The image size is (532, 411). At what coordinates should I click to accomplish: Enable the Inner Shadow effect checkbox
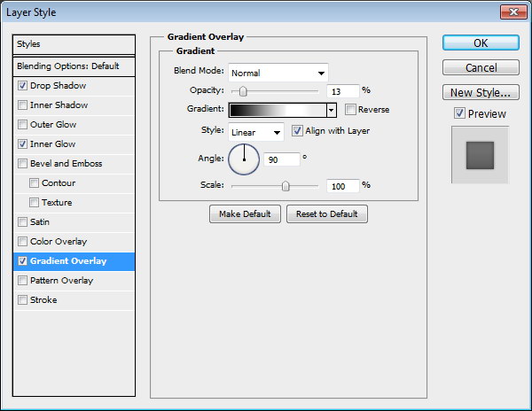(x=22, y=105)
